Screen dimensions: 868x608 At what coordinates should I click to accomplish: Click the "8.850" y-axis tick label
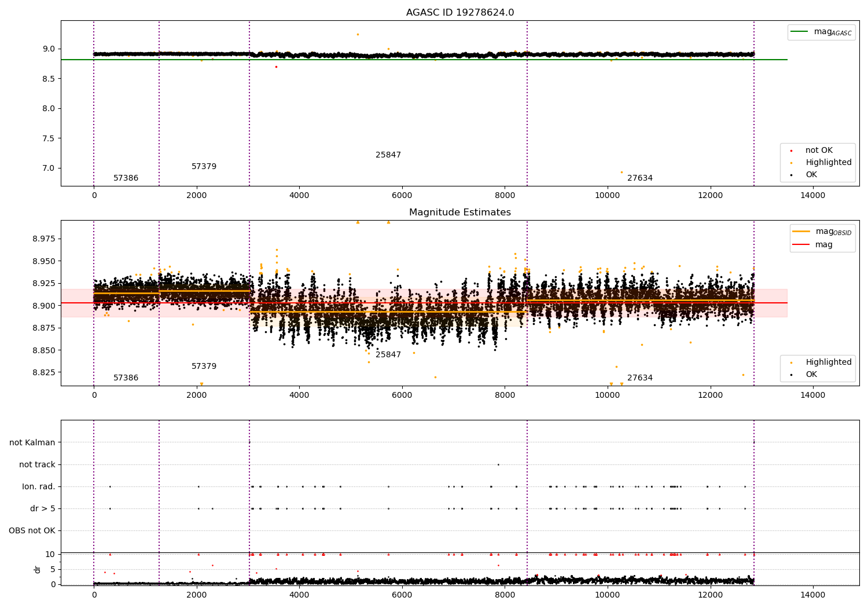[44, 350]
